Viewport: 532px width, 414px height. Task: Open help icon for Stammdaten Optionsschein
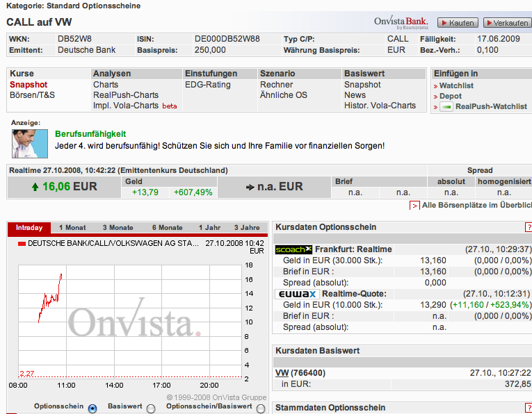click(x=529, y=408)
